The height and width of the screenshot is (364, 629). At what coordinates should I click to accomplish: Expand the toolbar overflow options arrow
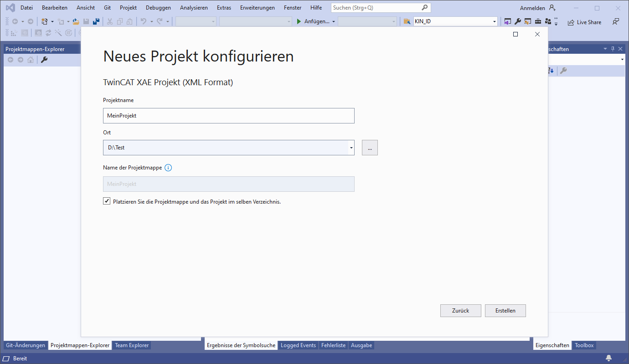[556, 22]
